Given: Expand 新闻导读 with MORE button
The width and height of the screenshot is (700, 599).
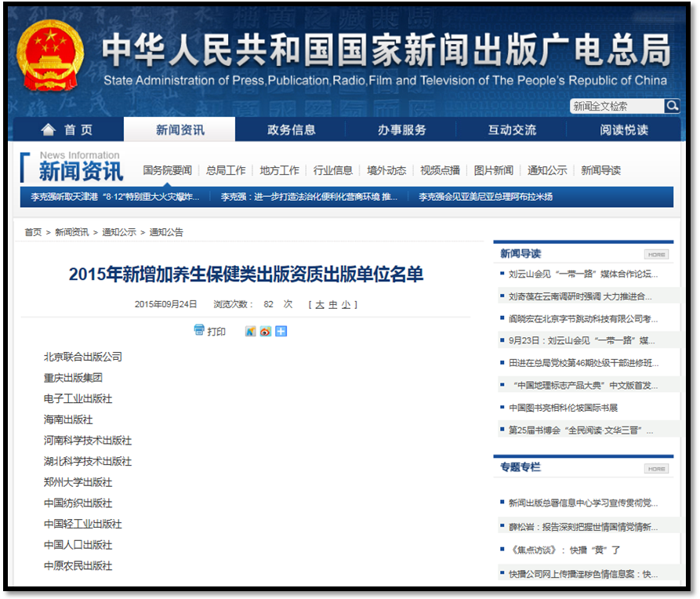Looking at the screenshot, I should pyautogui.click(x=656, y=254).
